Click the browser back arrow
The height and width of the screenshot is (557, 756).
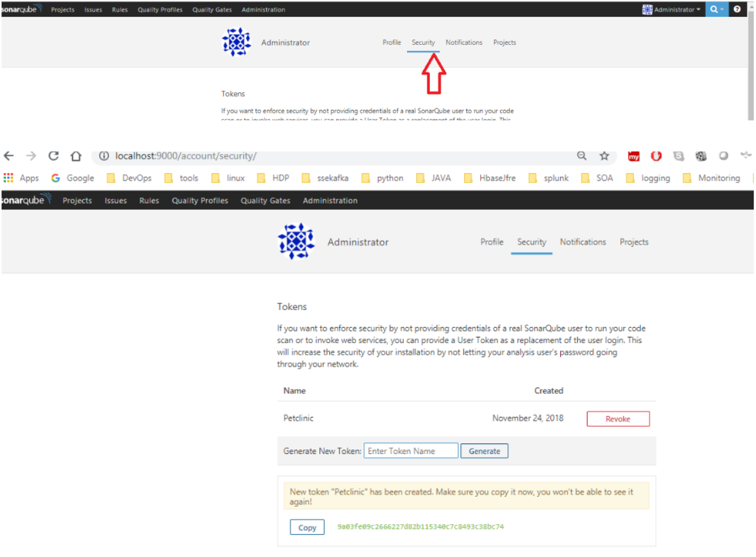tap(8, 155)
